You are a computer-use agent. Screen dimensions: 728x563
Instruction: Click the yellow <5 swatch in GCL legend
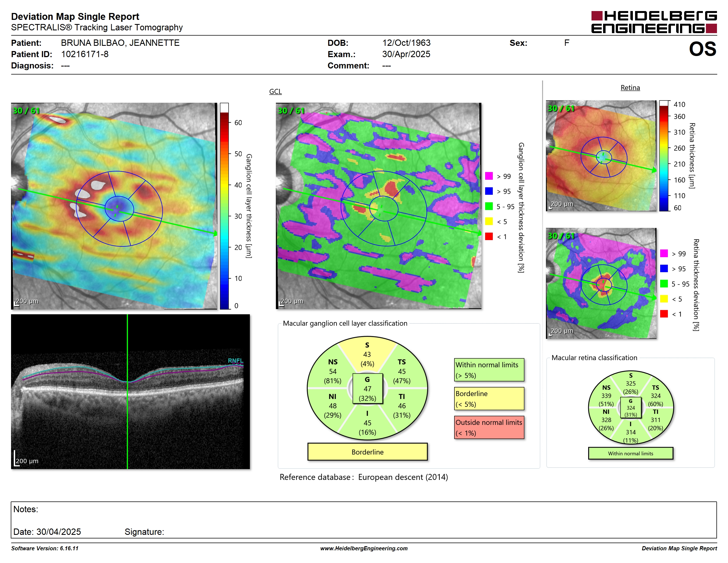click(489, 221)
